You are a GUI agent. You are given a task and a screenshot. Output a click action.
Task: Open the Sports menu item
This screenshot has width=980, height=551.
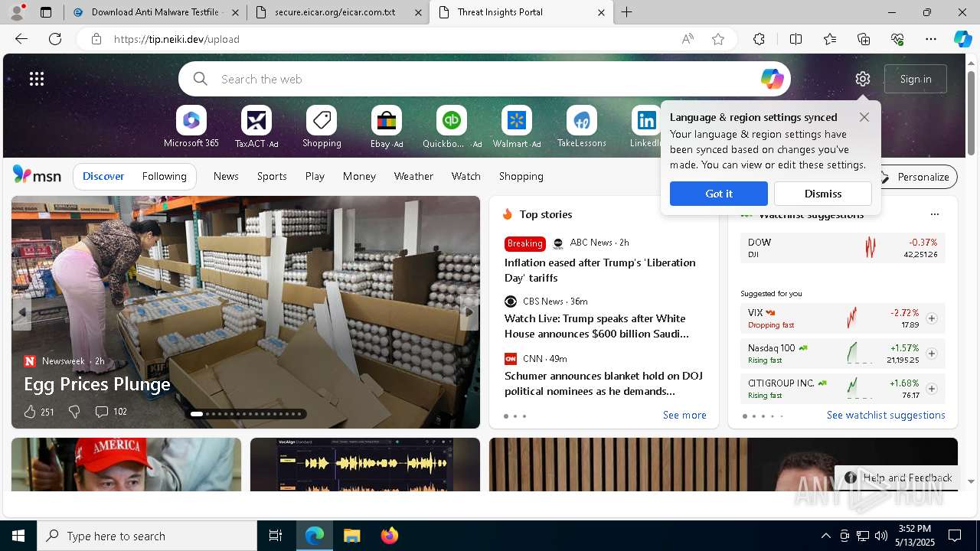point(272,176)
